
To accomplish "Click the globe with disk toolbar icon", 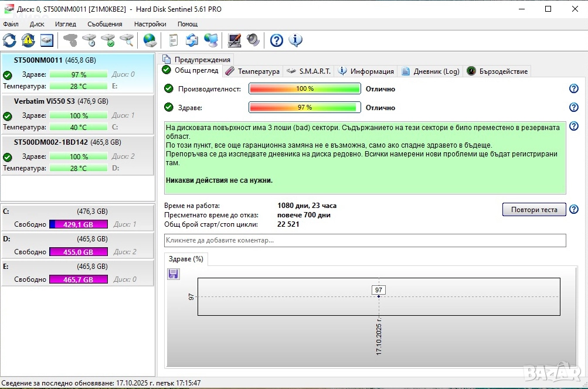I will (x=150, y=40).
